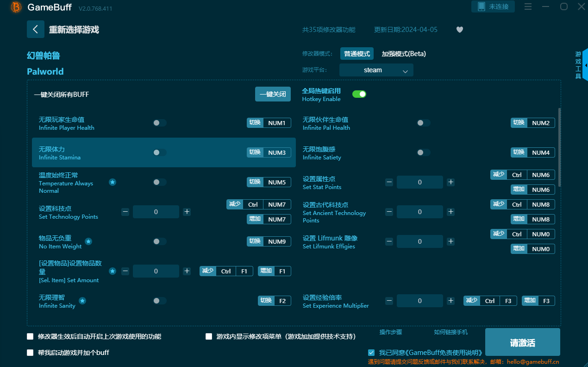Click star badge beside Set Amount item
The height and width of the screenshot is (367, 588).
click(113, 271)
